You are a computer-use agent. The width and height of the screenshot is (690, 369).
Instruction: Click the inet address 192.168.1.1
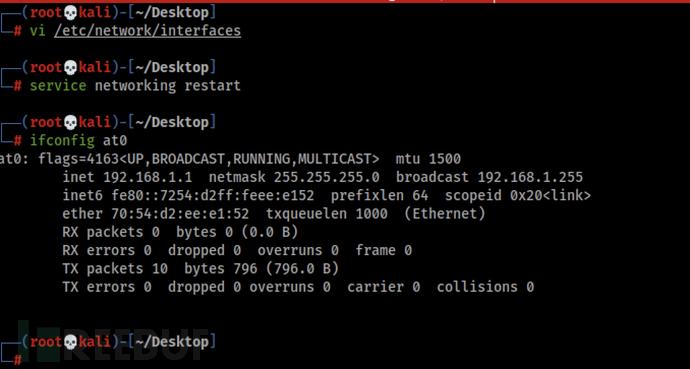[x=147, y=177]
